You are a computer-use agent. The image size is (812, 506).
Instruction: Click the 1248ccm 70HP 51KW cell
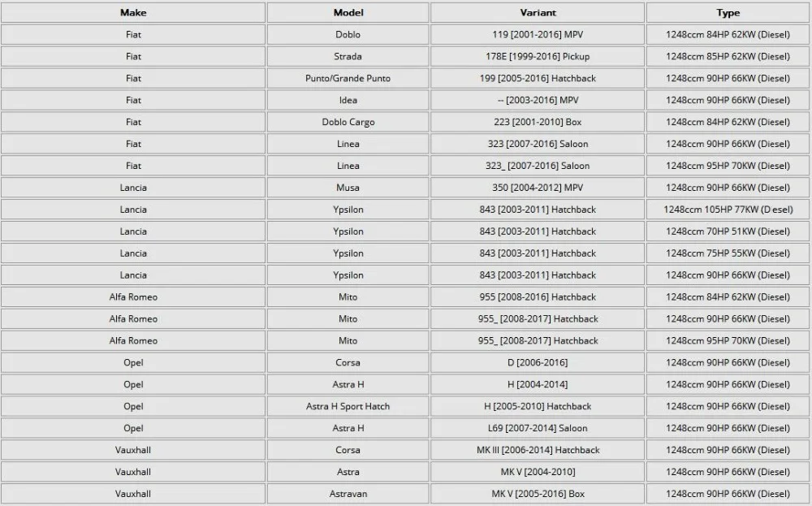tap(728, 231)
